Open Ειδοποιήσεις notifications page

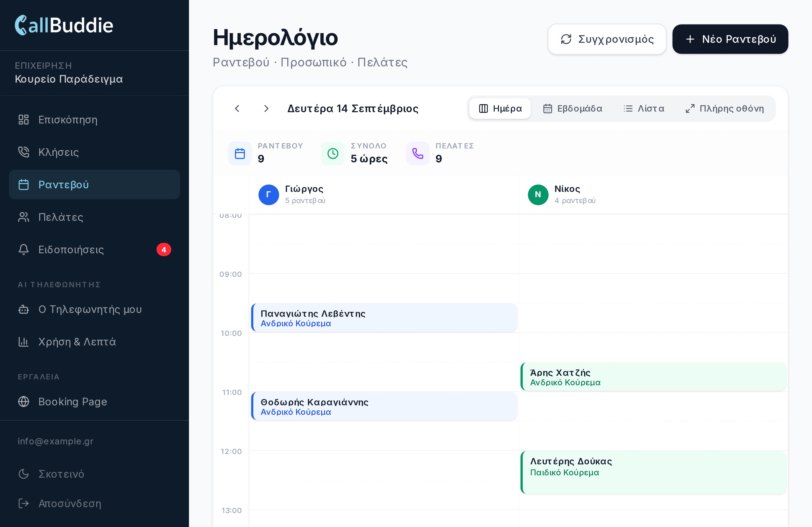(x=94, y=250)
